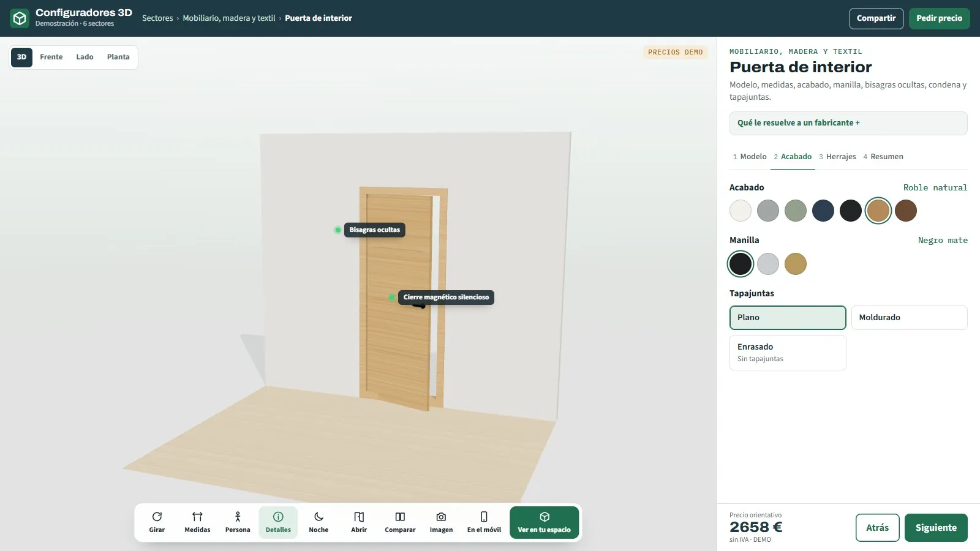Pick the sage green finish swatch
This screenshot has width=980, height=551.
pos(796,211)
